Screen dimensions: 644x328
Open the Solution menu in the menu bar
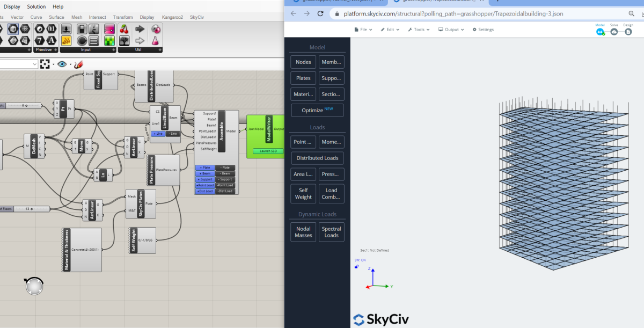click(36, 6)
